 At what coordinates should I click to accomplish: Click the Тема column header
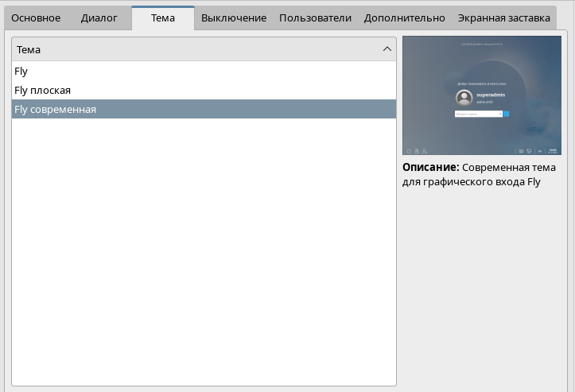coord(204,49)
